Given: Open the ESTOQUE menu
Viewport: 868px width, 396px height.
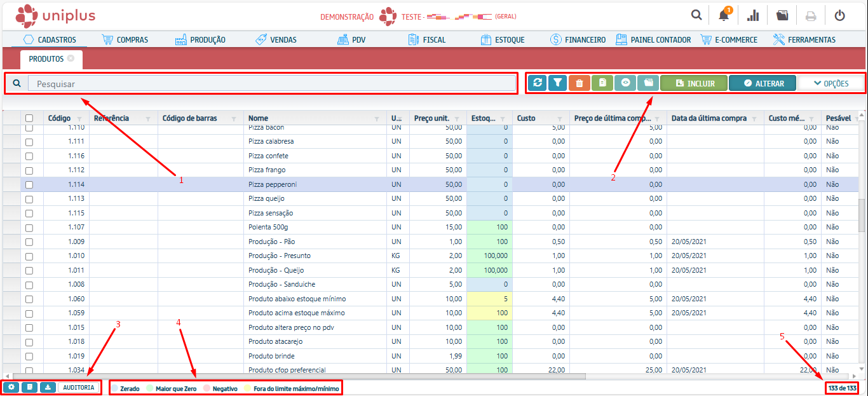Looking at the screenshot, I should click(503, 39).
